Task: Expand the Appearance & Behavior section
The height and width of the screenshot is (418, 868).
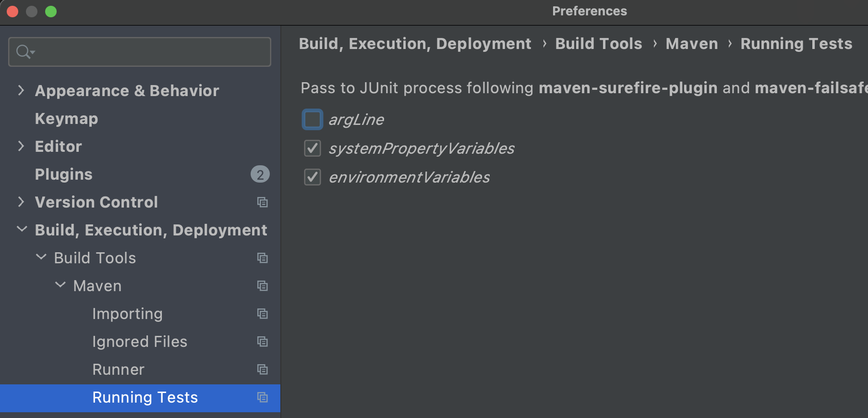Action: coord(21,90)
